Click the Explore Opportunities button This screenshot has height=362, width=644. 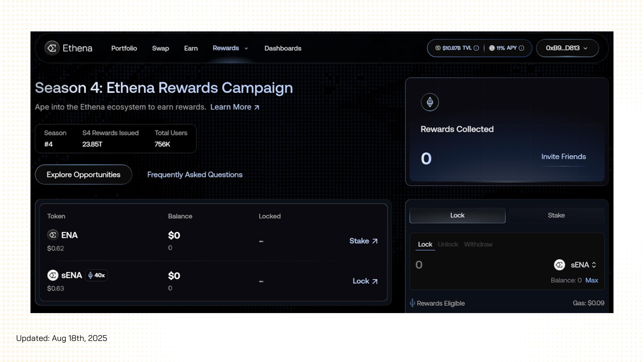click(x=83, y=175)
